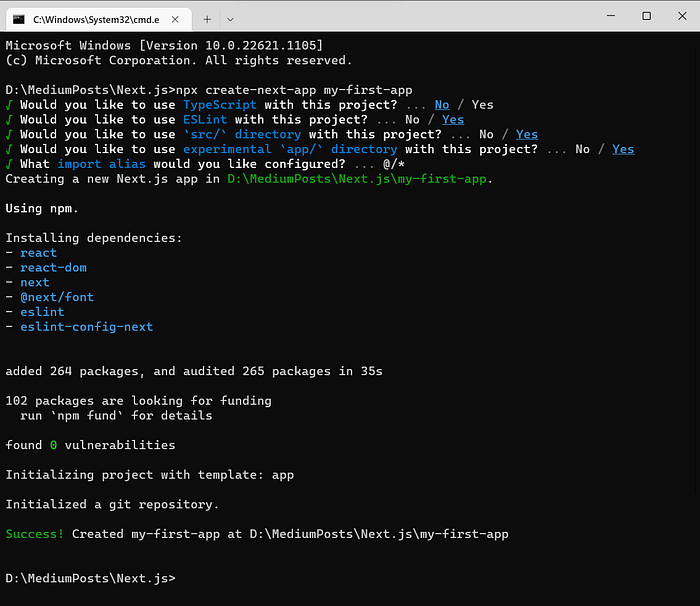The height and width of the screenshot is (606, 700).
Task: Click 'Installing dependencies:' heading
Action: point(94,238)
